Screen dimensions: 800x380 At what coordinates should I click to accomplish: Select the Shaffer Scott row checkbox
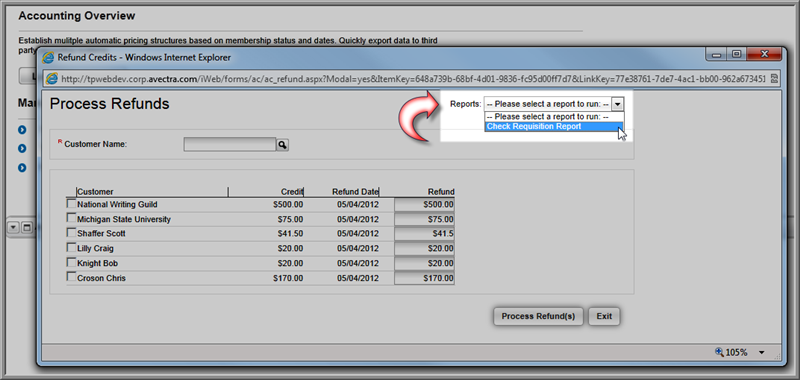tap(71, 233)
